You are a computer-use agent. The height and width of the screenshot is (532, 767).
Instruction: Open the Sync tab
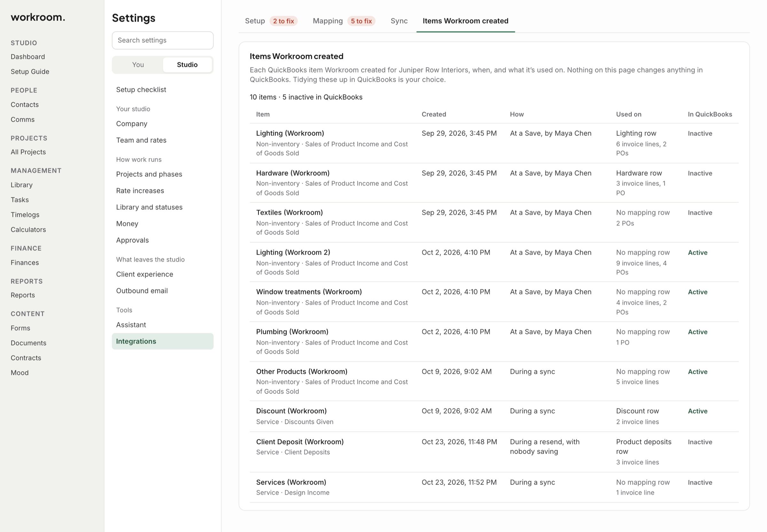click(x=399, y=21)
